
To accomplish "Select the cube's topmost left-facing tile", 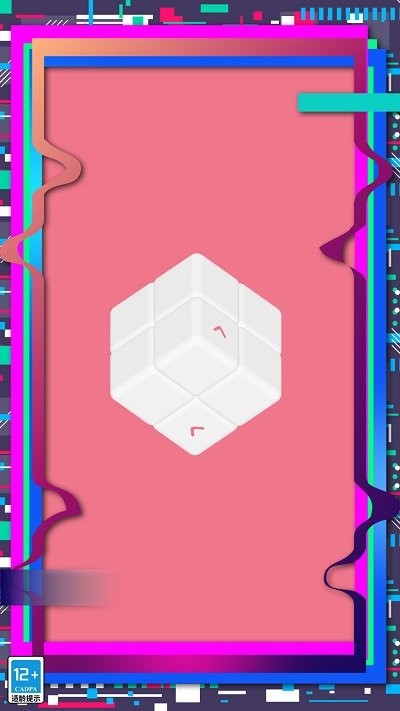I will 174,286.
